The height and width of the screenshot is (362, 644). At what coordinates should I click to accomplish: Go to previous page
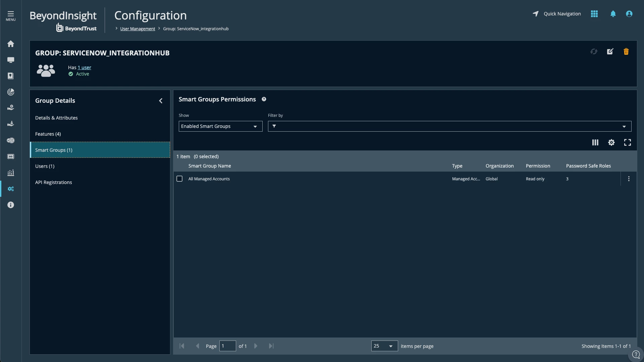point(197,346)
